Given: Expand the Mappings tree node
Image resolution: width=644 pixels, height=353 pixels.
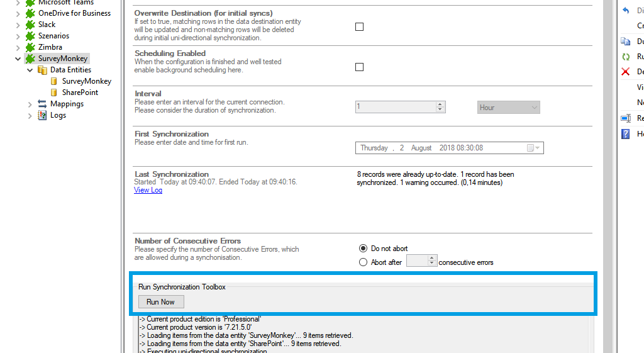Looking at the screenshot, I should 30,104.
